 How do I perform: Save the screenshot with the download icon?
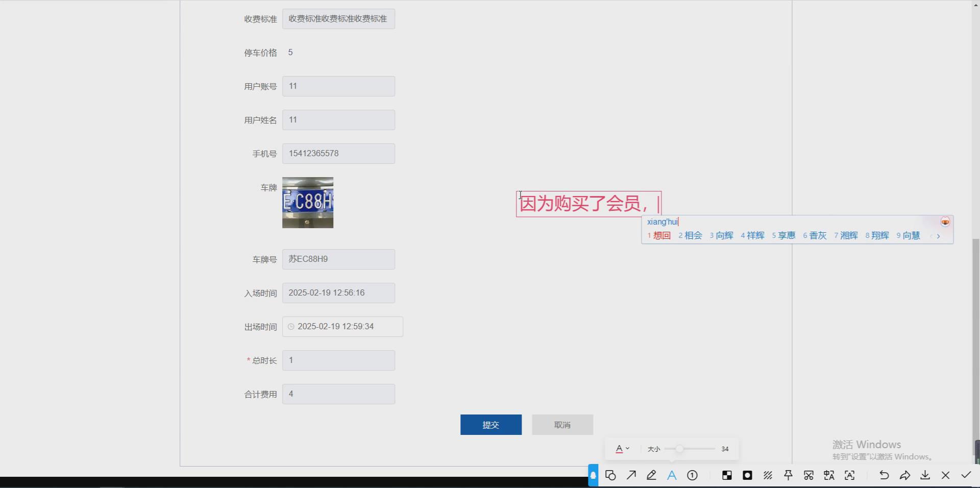[x=925, y=475]
